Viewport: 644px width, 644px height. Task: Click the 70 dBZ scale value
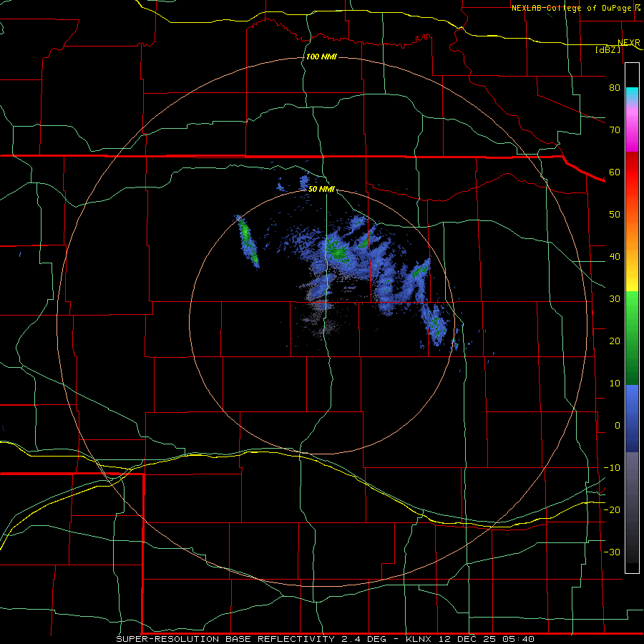pyautogui.click(x=615, y=130)
